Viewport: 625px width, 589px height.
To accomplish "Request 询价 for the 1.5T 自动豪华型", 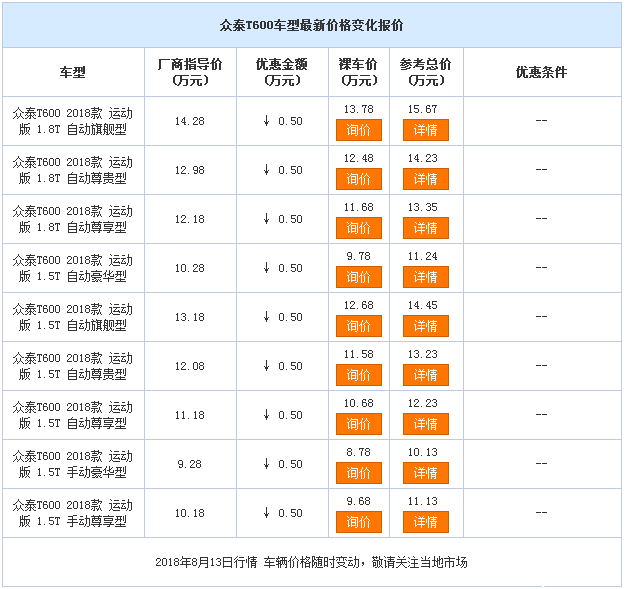I will (x=358, y=277).
